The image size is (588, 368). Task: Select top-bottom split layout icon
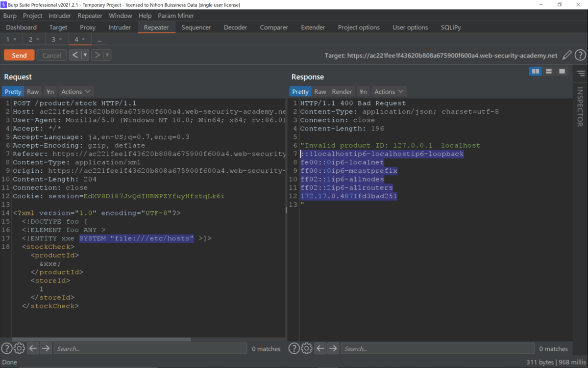click(549, 72)
